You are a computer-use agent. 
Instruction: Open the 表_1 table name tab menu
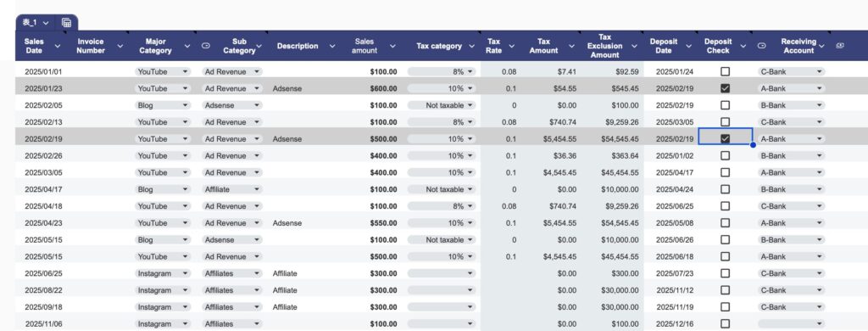36,23
